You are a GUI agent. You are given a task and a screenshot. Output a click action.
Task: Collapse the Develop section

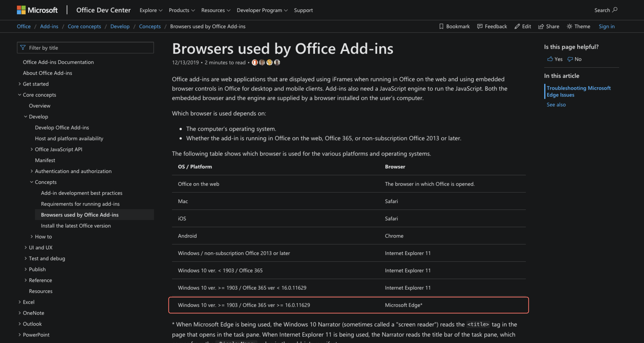pyautogui.click(x=26, y=116)
